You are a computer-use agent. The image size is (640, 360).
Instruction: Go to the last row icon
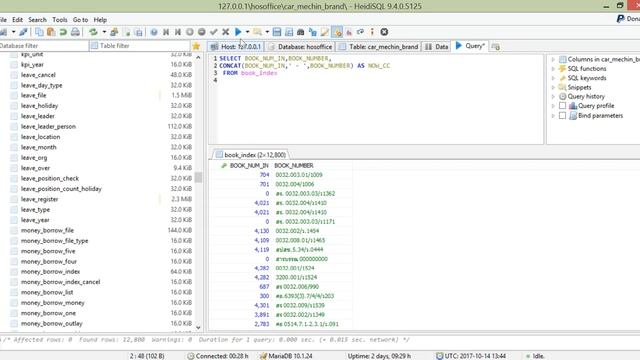tap(178, 32)
